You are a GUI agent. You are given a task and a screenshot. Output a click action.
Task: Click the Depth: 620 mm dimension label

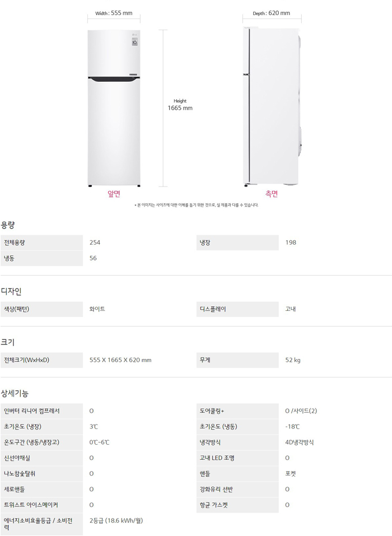coord(271,13)
